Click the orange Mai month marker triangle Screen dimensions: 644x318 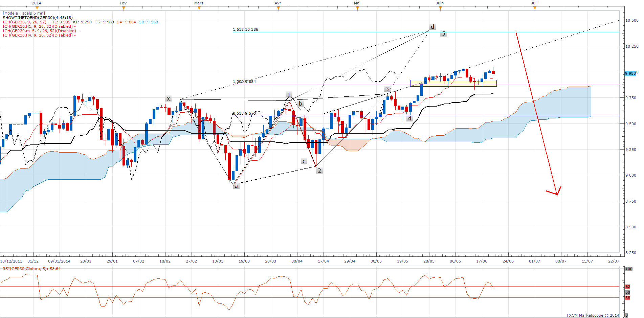pyautogui.click(x=357, y=8)
